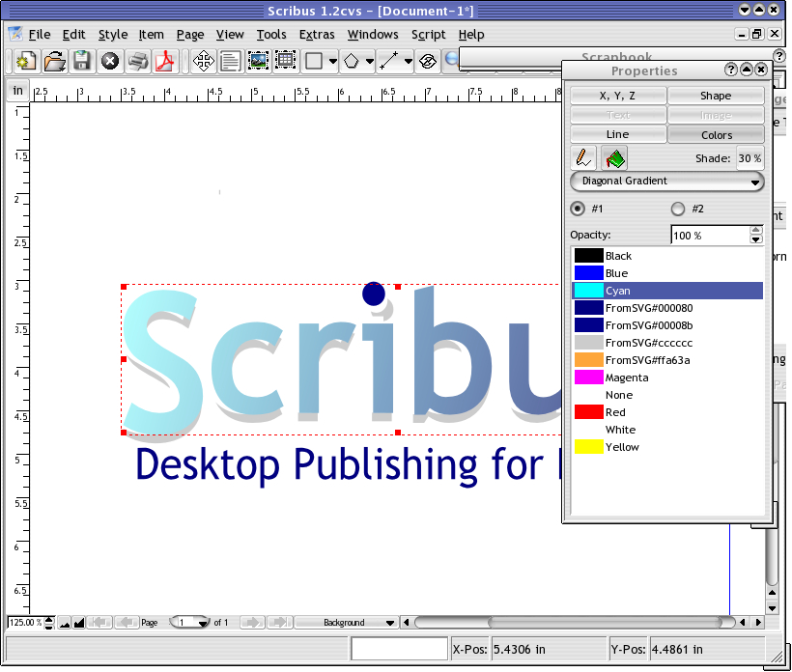
Task: Pick the Black color swatch
Action: (x=588, y=256)
